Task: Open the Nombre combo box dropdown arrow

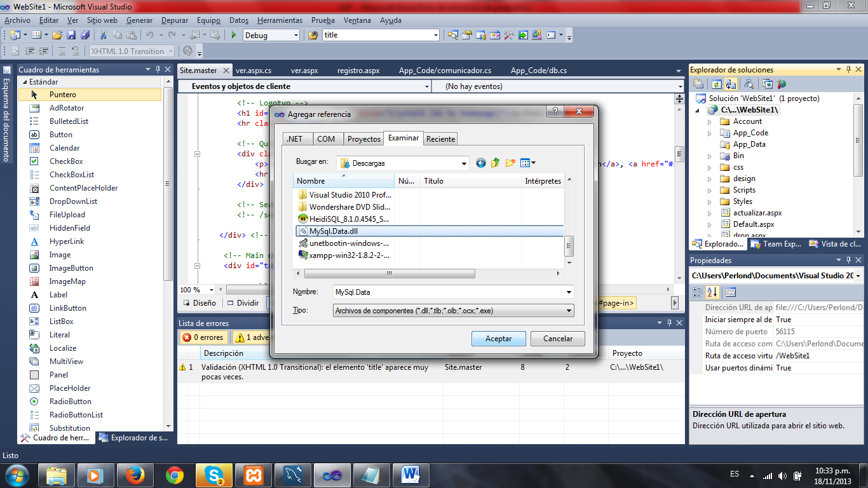Action: pyautogui.click(x=568, y=292)
